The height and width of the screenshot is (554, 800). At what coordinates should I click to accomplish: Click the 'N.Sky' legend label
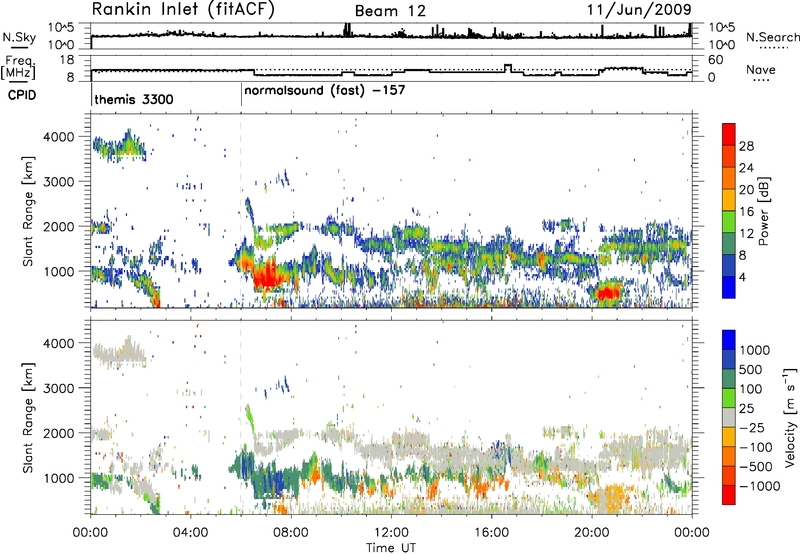tap(19, 37)
